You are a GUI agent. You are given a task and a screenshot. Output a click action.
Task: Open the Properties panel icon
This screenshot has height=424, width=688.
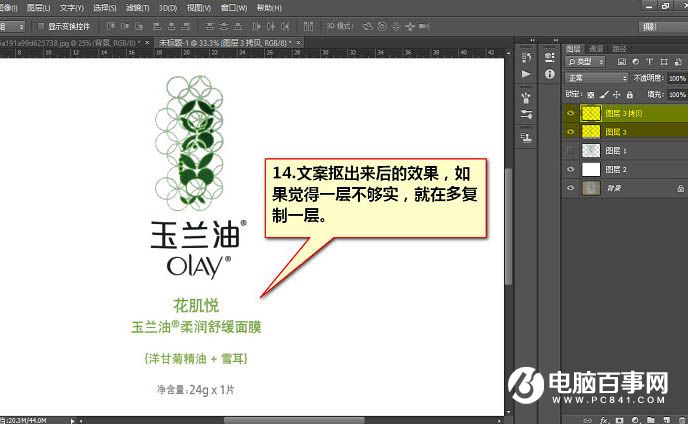pos(549,57)
